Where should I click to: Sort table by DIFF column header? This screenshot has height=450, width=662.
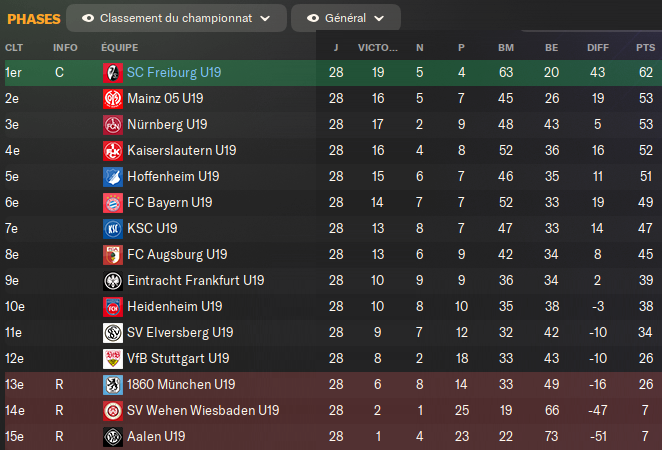[x=596, y=47]
